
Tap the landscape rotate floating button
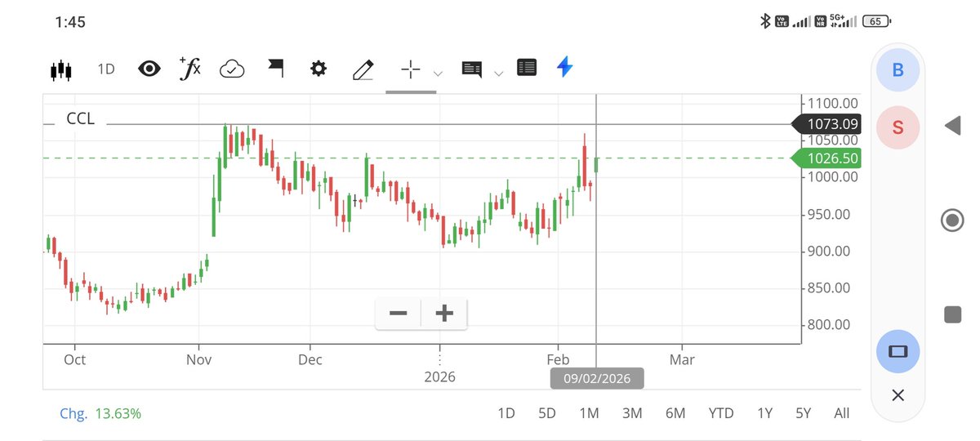point(898,351)
